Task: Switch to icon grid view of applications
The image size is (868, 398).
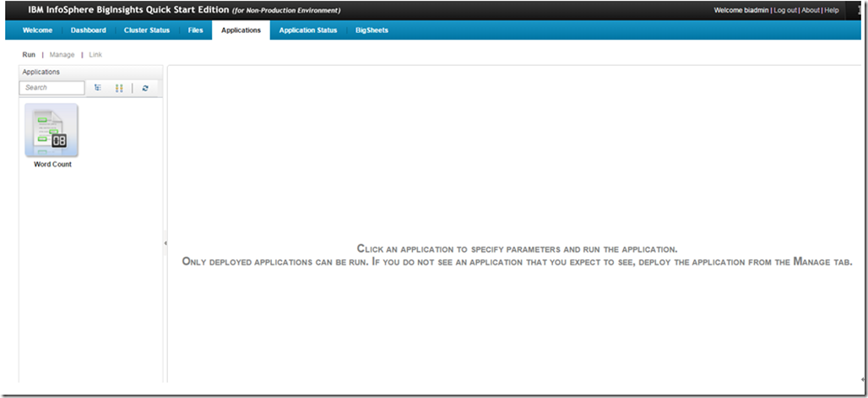Action: [x=119, y=88]
